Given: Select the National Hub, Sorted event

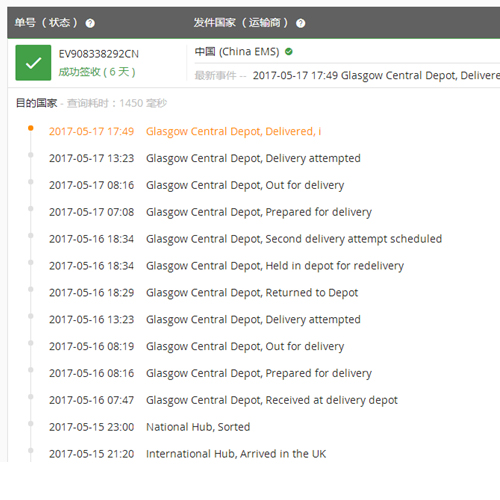Looking at the screenshot, I should [149, 427].
